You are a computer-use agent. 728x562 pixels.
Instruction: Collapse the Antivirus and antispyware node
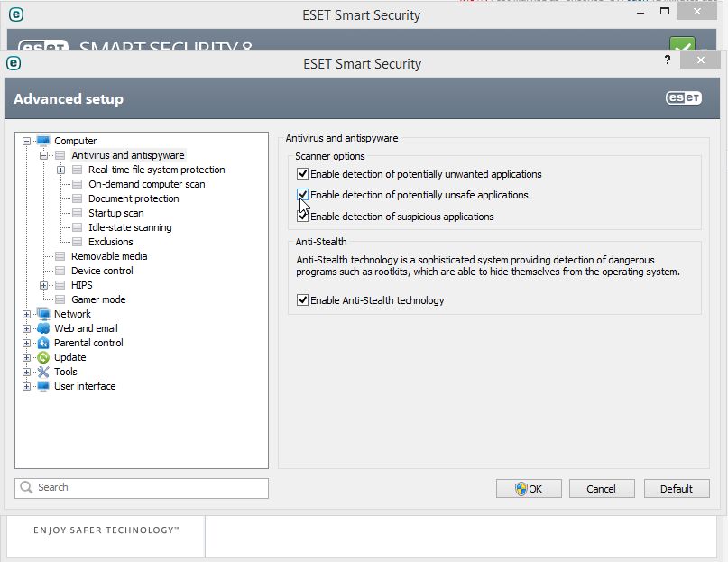point(43,155)
